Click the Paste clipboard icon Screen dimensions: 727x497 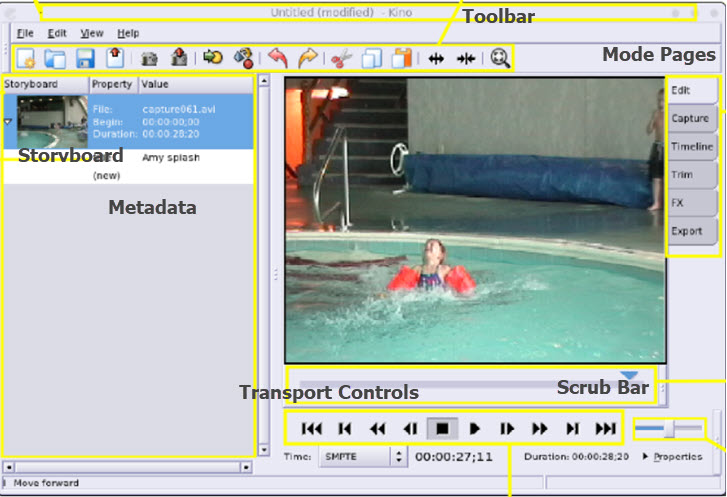point(401,59)
